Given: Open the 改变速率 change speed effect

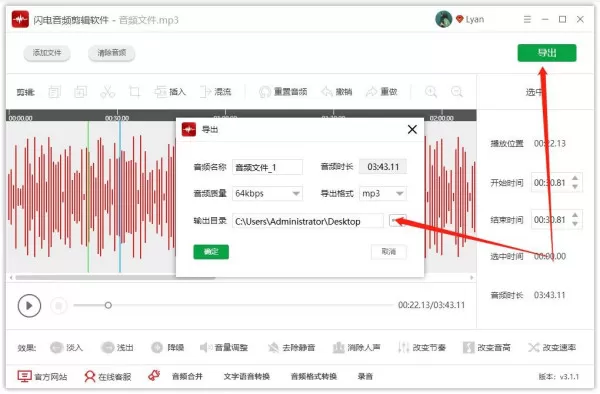Looking at the screenshot, I should tap(552, 347).
